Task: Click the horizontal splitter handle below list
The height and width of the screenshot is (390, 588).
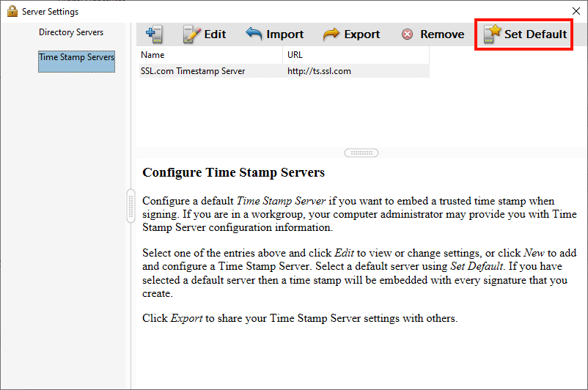Action: [361, 153]
